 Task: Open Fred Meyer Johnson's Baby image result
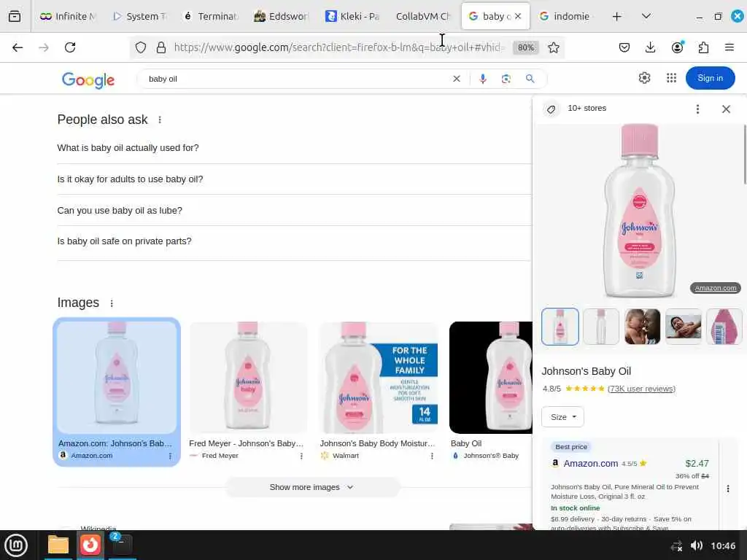point(248,378)
